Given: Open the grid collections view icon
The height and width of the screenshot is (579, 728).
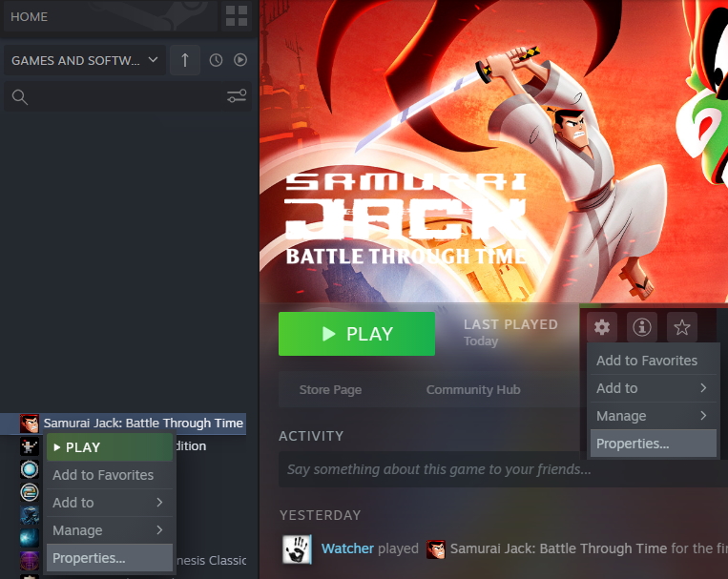Looking at the screenshot, I should (237, 16).
